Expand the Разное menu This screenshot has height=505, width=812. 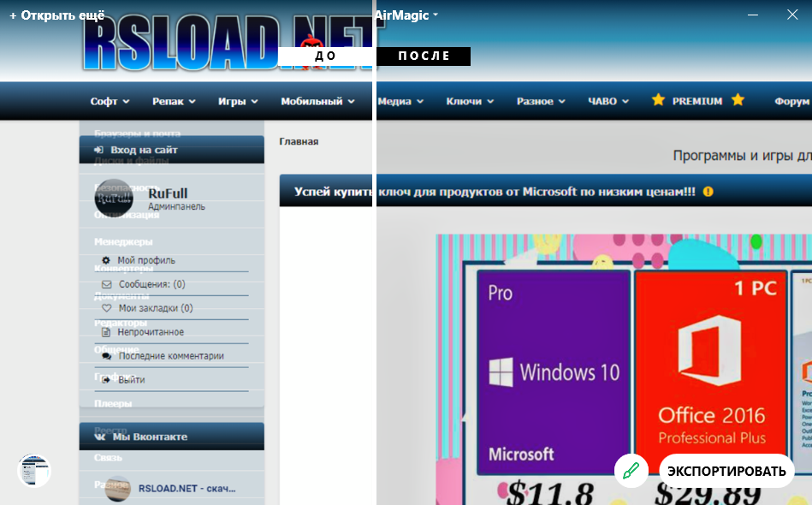click(x=541, y=102)
